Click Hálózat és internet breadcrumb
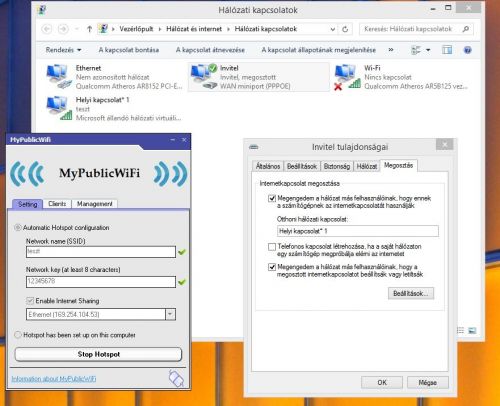This screenshot has width=500, height=406. pos(194,29)
